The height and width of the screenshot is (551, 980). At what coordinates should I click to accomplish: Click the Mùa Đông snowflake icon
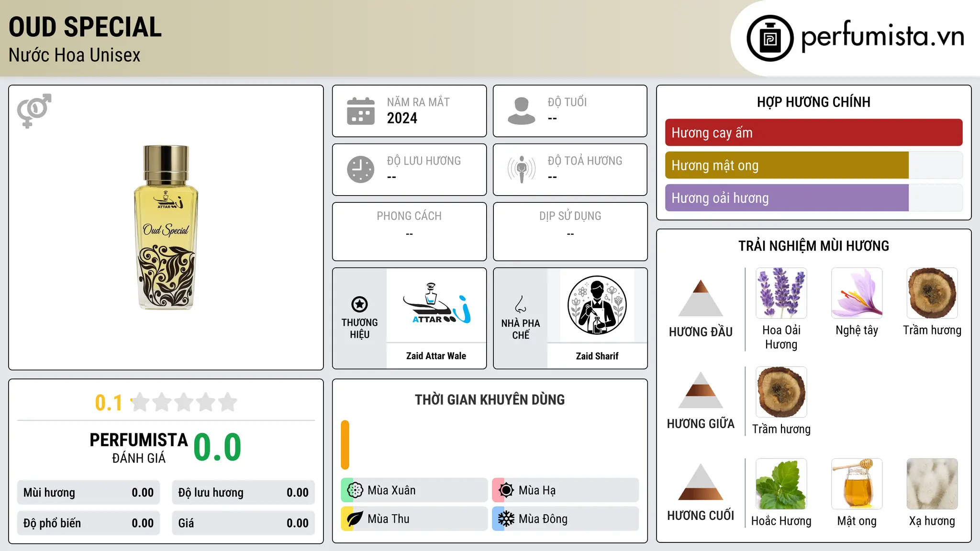[506, 519]
